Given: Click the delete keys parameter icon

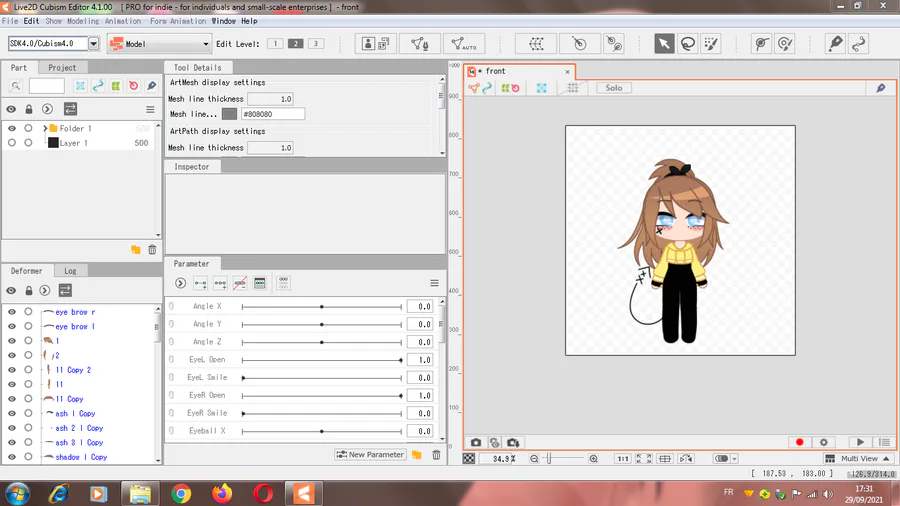Looking at the screenshot, I should pyautogui.click(x=240, y=283).
